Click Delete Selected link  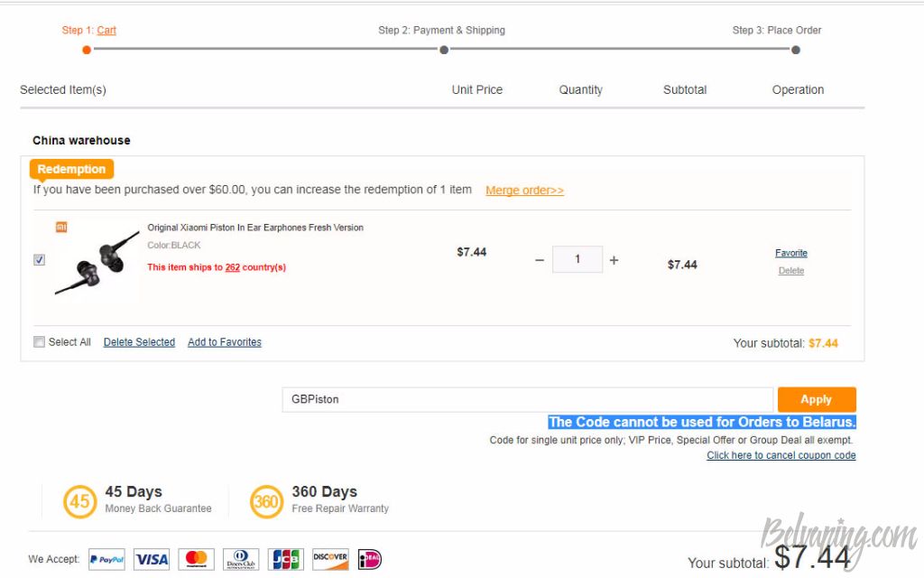(139, 342)
